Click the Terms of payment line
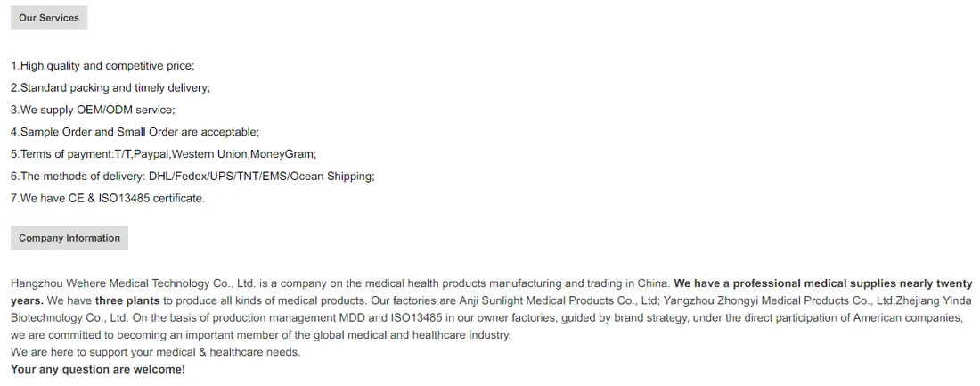The width and height of the screenshot is (980, 386). [164, 154]
